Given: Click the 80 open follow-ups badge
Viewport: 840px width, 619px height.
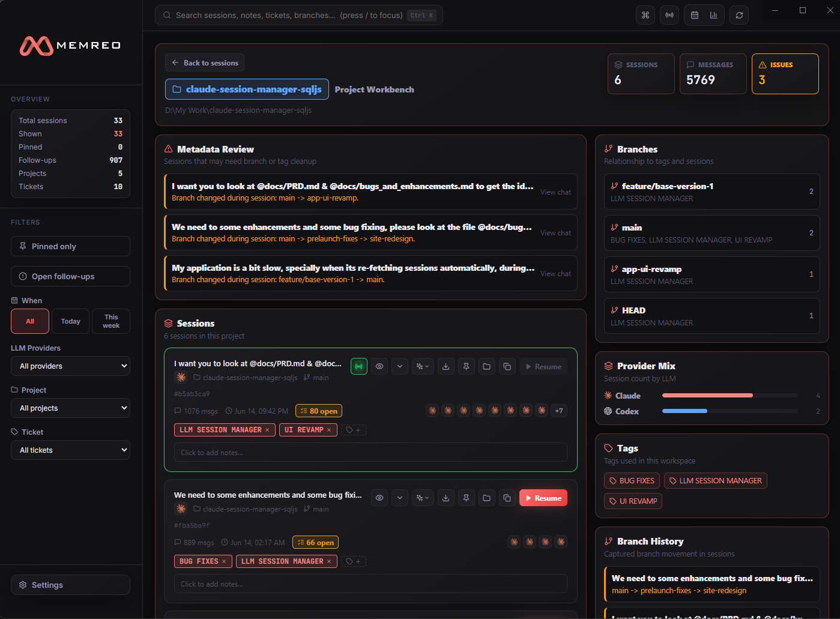Looking at the screenshot, I should tap(319, 411).
